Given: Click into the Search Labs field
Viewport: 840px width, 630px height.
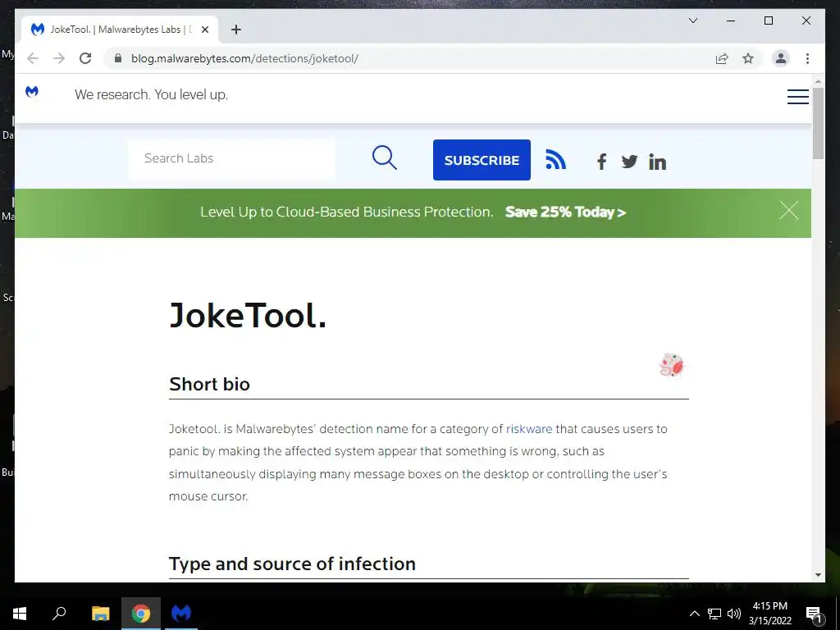Looking at the screenshot, I should pyautogui.click(x=231, y=158).
